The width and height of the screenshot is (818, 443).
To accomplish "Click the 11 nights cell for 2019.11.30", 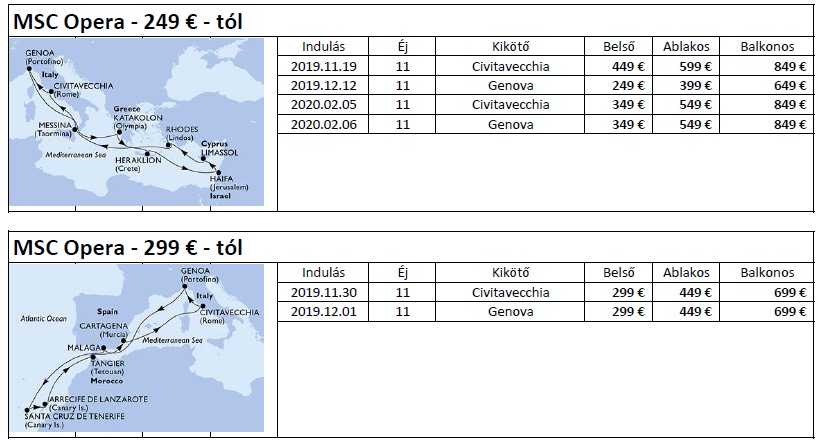I will 402,292.
